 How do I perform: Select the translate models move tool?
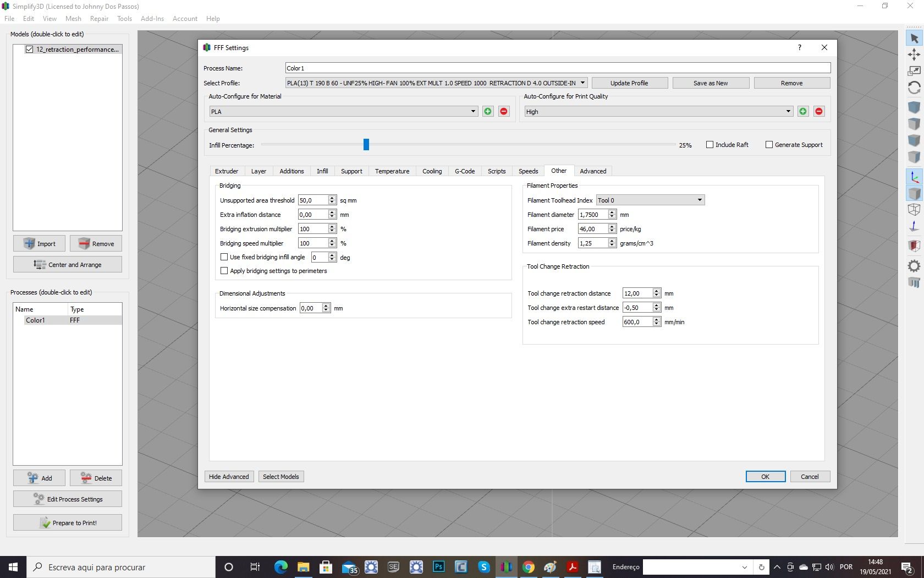point(914,54)
